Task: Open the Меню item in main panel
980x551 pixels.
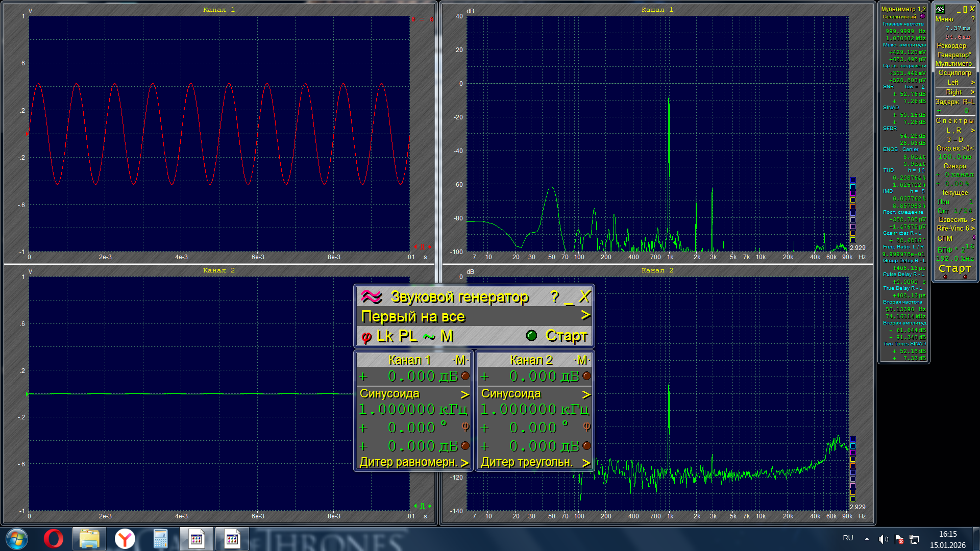Action: pos(944,19)
